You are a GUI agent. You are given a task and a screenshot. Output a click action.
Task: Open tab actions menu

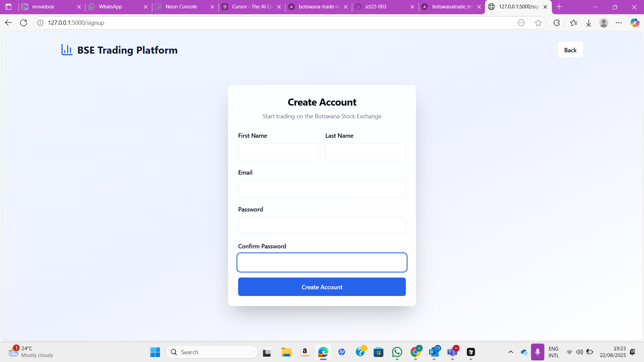[8, 7]
